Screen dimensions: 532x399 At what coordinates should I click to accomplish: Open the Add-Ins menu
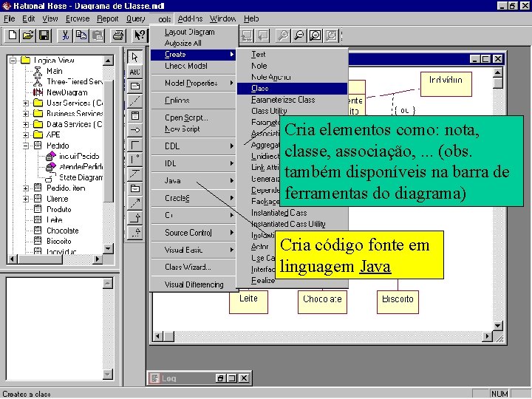(190, 18)
